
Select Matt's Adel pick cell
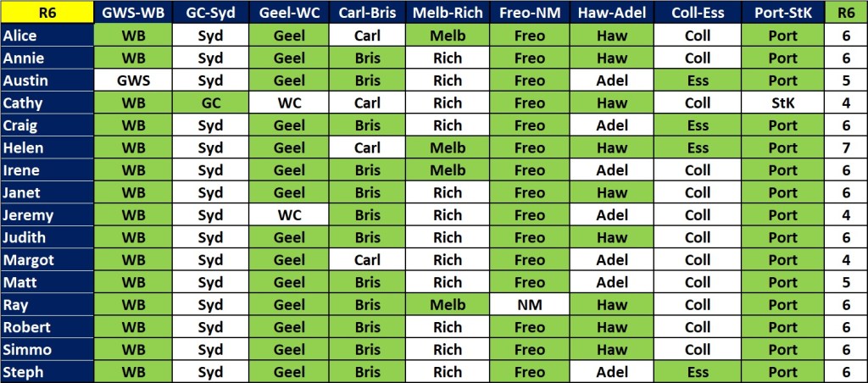click(x=612, y=282)
